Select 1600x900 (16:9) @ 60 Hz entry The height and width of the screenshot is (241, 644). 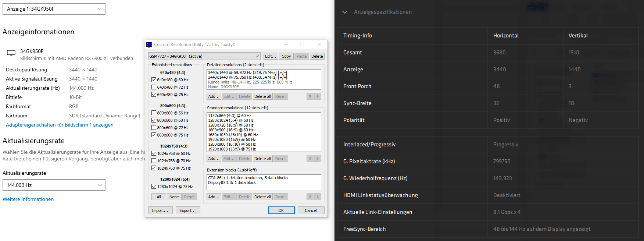231,130
